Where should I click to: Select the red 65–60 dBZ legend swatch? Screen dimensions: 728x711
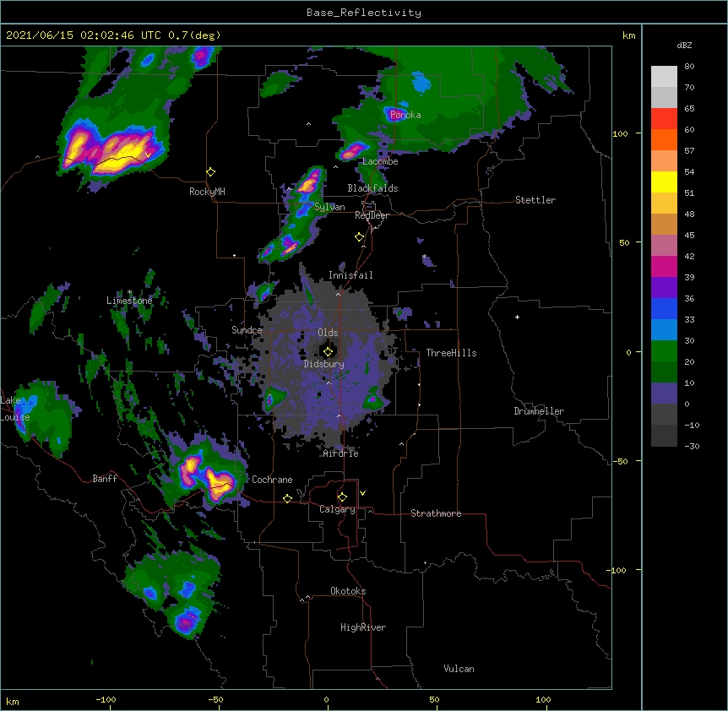click(x=664, y=119)
